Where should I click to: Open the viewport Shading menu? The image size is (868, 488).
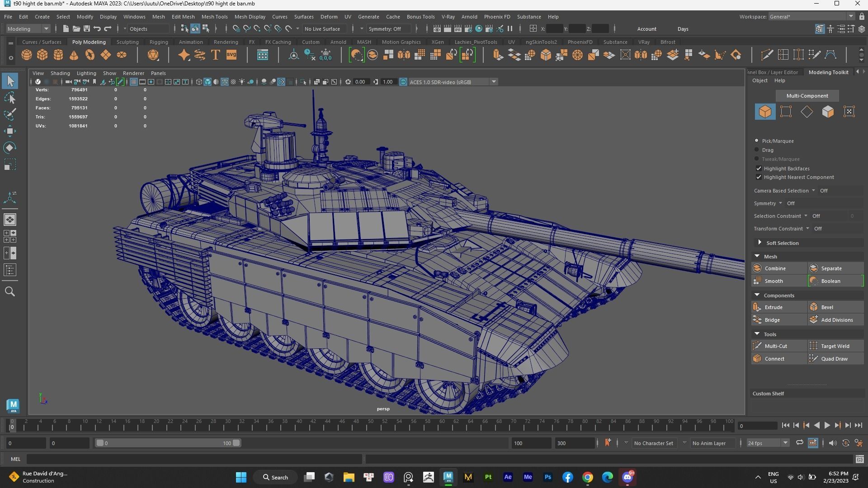point(60,73)
